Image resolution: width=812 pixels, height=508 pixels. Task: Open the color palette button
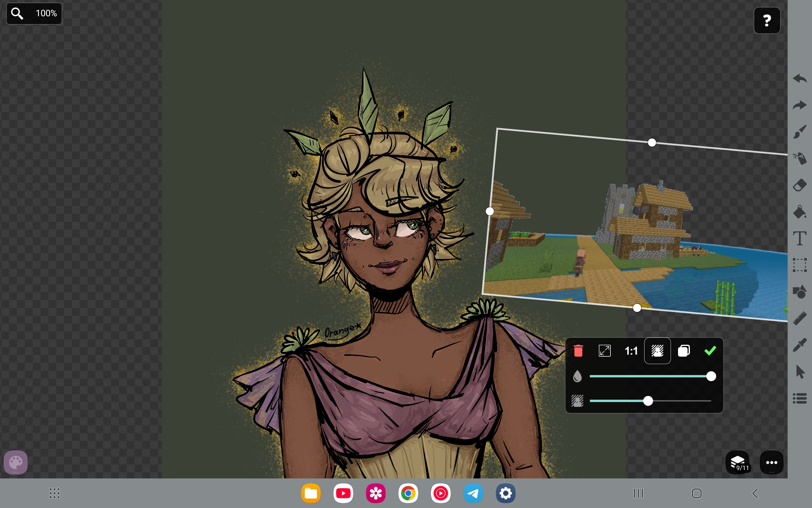pos(15,463)
